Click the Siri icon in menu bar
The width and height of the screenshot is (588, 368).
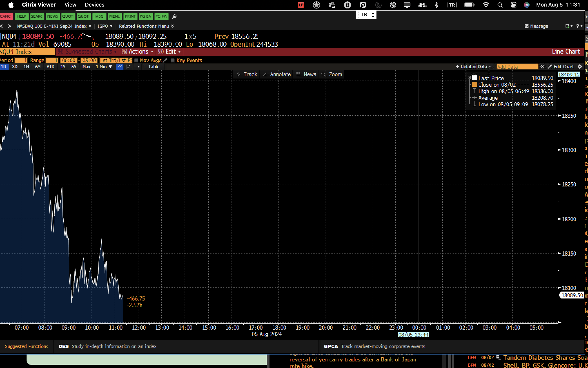pos(527,5)
